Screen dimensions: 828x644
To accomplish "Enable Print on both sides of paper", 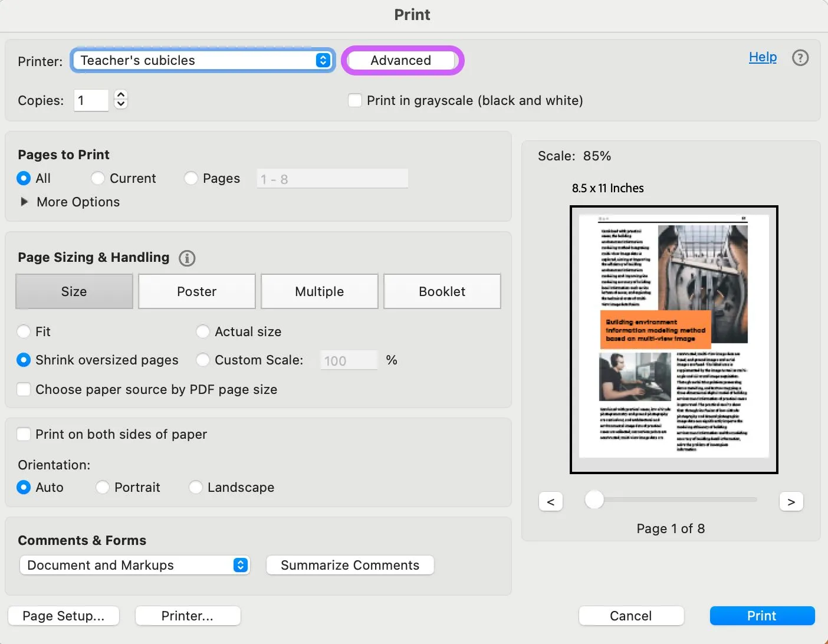I will pyautogui.click(x=24, y=434).
